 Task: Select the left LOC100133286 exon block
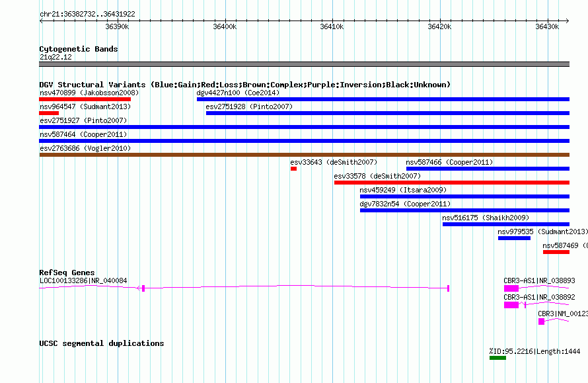tap(143, 288)
